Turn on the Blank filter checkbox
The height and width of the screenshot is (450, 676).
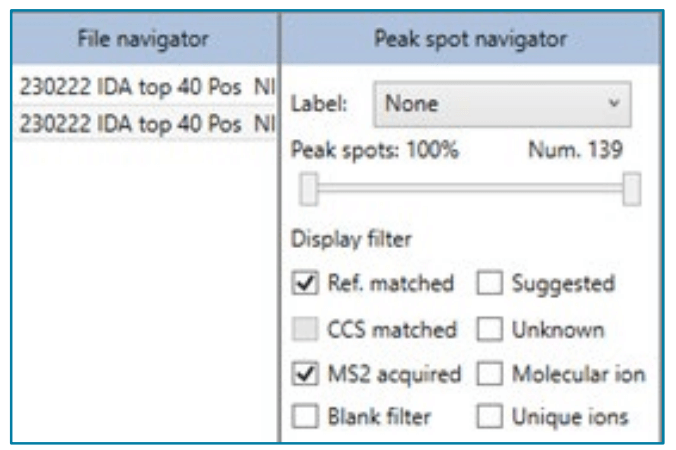point(305,418)
